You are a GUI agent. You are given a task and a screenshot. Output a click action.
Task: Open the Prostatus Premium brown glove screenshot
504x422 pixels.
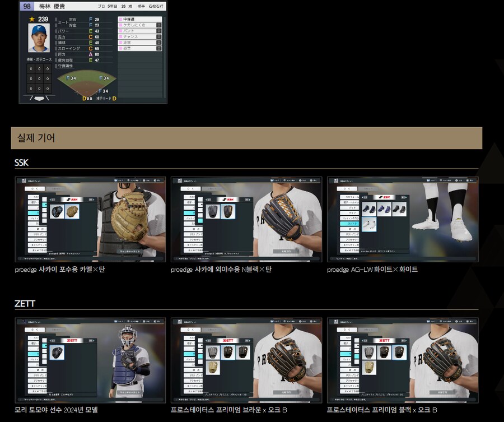point(246,360)
